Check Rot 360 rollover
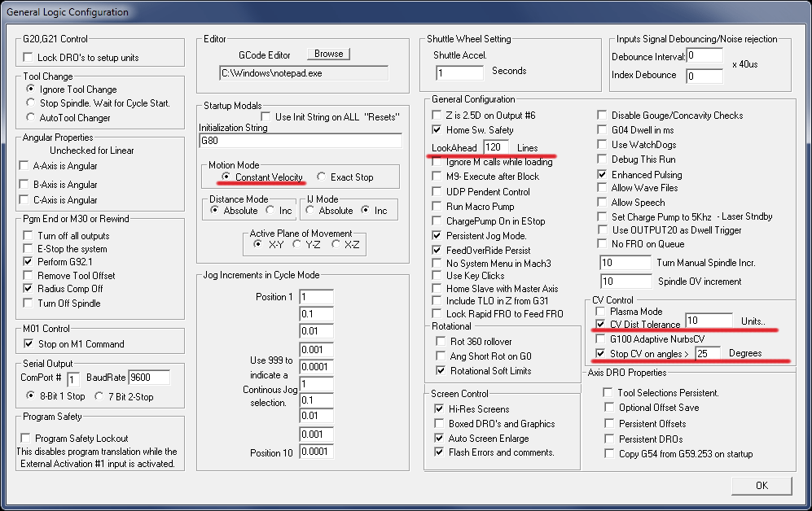The image size is (812, 511). point(440,342)
